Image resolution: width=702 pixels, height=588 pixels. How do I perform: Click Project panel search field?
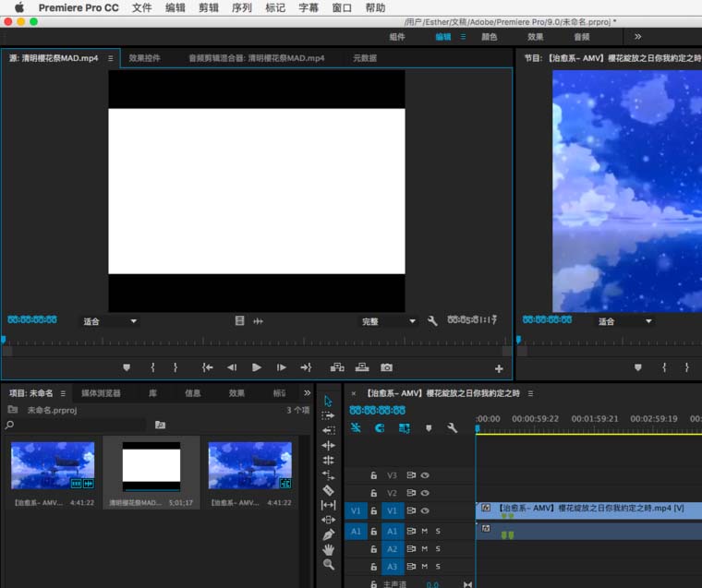(x=75, y=426)
